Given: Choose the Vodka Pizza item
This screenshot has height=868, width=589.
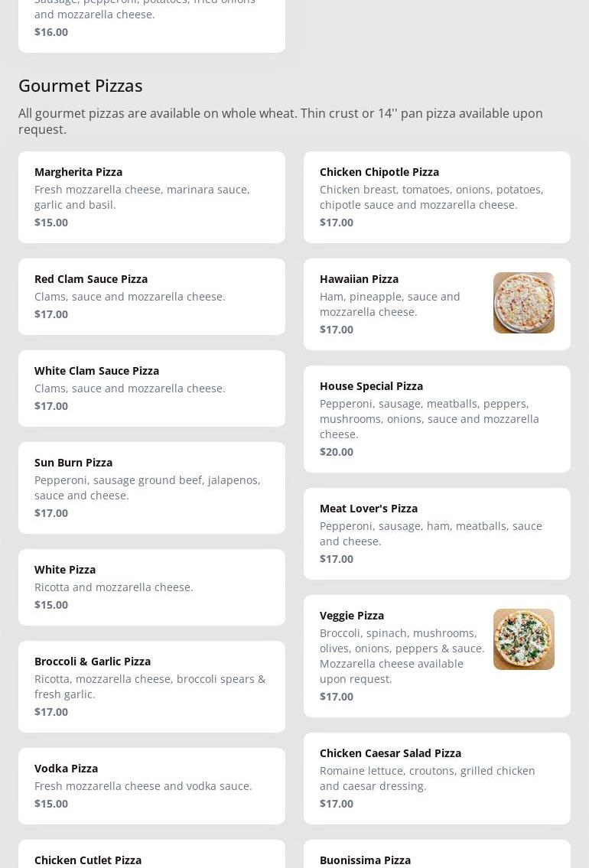Looking at the screenshot, I should coord(151,786).
